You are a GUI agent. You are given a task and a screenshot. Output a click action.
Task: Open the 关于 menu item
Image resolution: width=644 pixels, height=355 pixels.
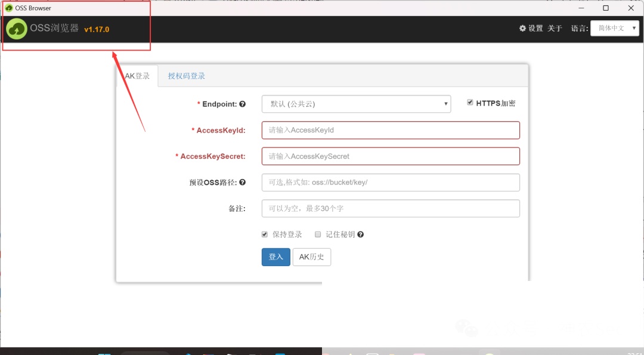pyautogui.click(x=555, y=29)
